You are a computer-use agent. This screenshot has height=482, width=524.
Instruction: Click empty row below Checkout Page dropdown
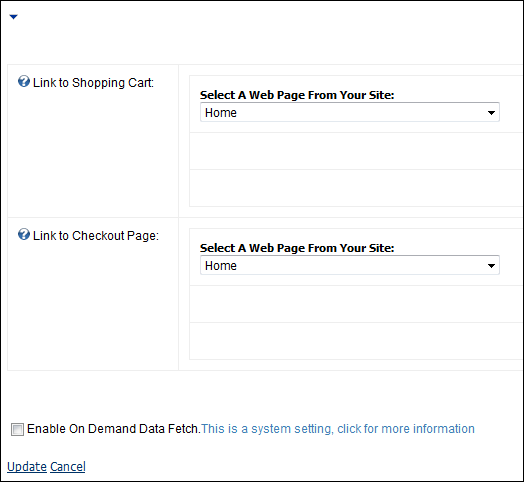pyautogui.click(x=356, y=304)
